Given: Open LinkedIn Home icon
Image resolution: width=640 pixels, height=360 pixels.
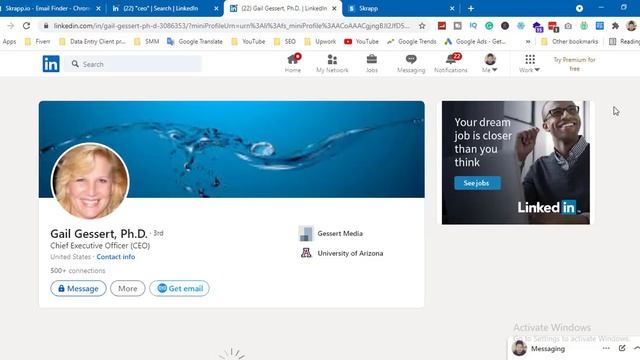Looking at the screenshot, I should tap(293, 63).
